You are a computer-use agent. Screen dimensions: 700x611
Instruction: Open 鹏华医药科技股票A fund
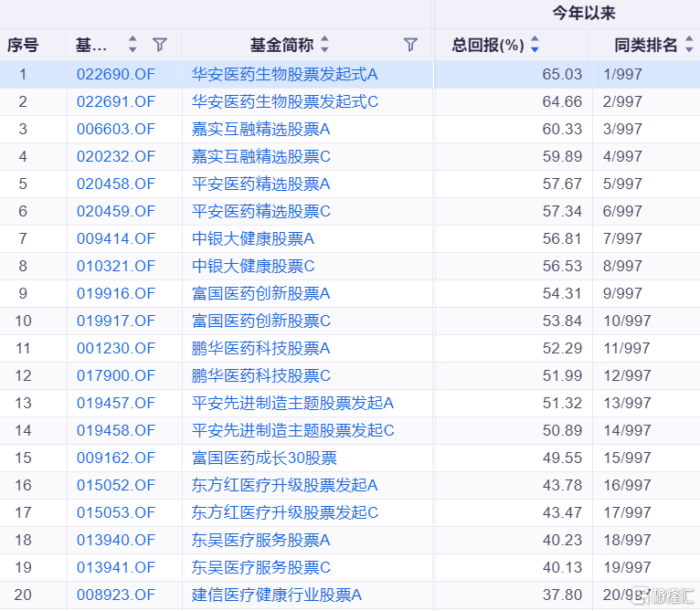[x=261, y=348]
